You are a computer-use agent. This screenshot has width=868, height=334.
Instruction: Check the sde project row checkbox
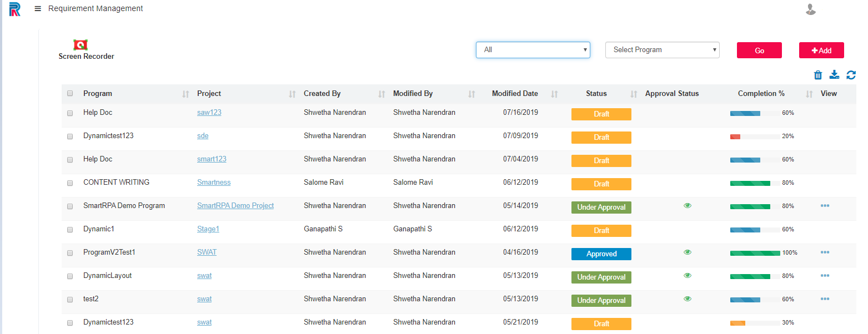pos(70,136)
